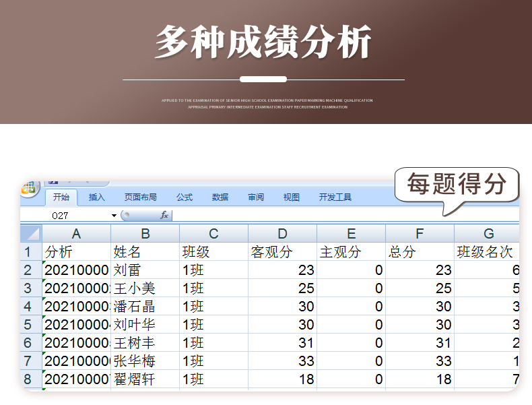Click the select-all corner triangle
This screenshot has height=405, width=532.
[x=32, y=234]
